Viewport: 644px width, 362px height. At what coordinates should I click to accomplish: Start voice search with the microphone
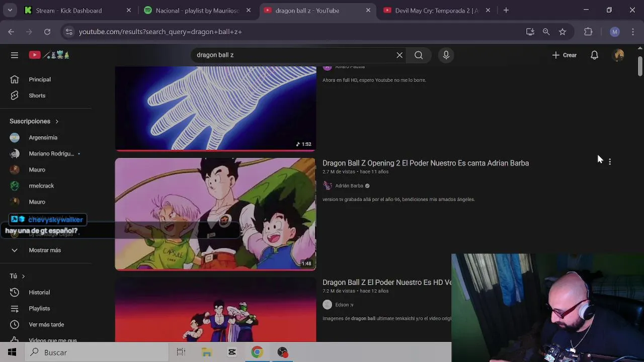tap(446, 55)
